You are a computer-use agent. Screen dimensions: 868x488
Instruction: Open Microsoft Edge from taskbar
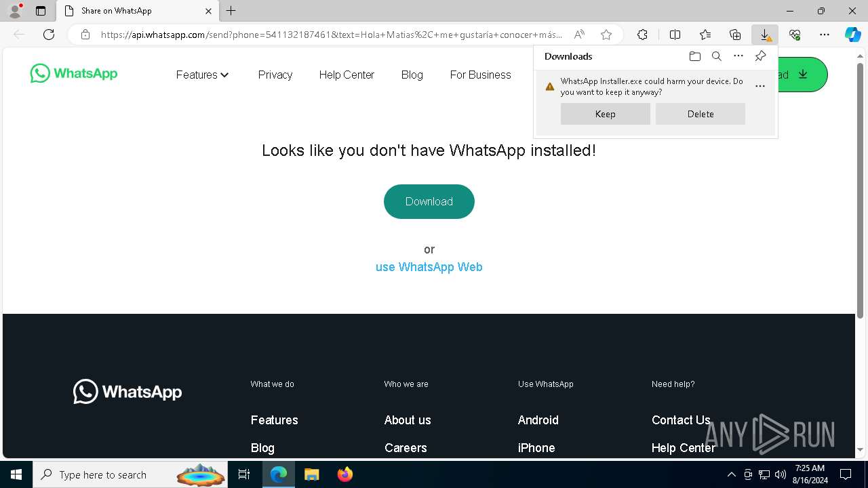279,474
